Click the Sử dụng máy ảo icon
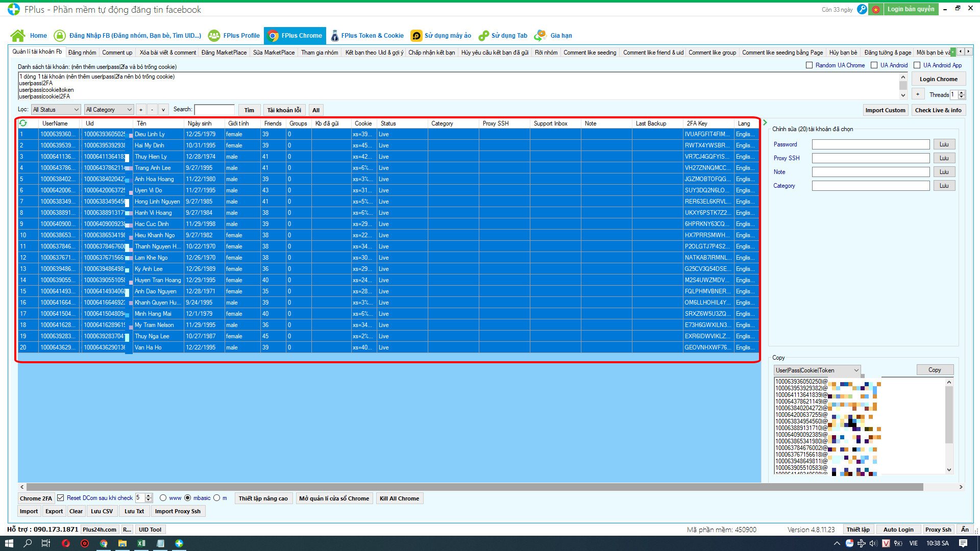This screenshot has height=551, width=980. pos(416,35)
